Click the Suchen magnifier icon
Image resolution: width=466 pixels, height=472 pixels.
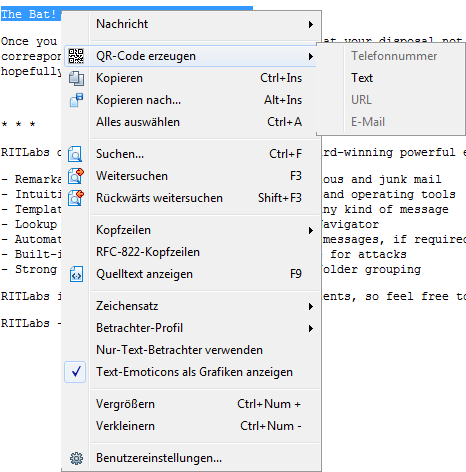75,154
